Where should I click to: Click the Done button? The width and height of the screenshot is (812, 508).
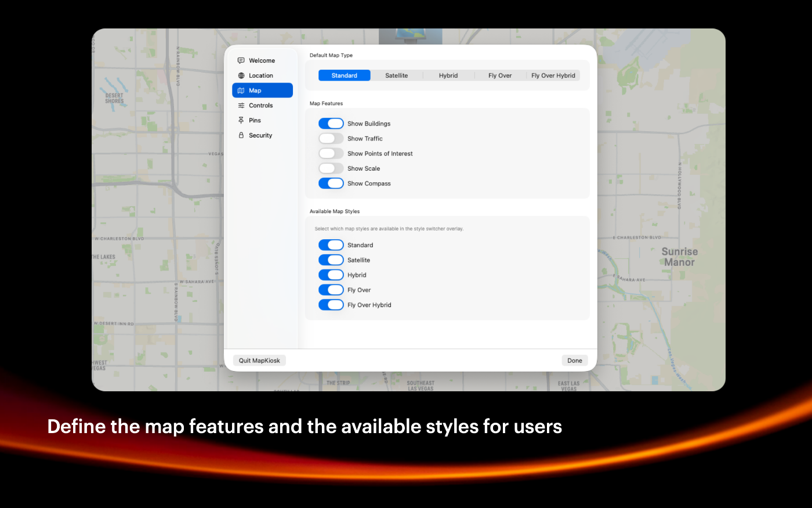coord(575,361)
